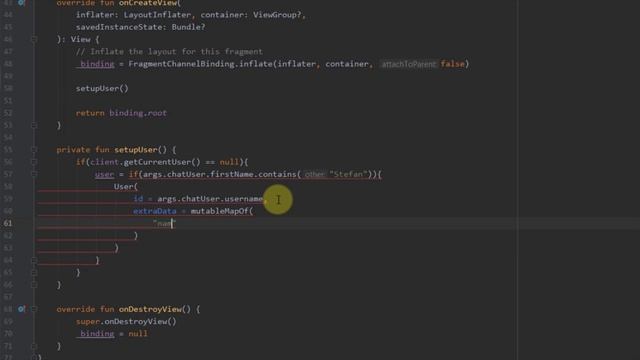This screenshot has height=360, width=640.
Task: Click 'return binding.root' statement
Action: pos(121,113)
